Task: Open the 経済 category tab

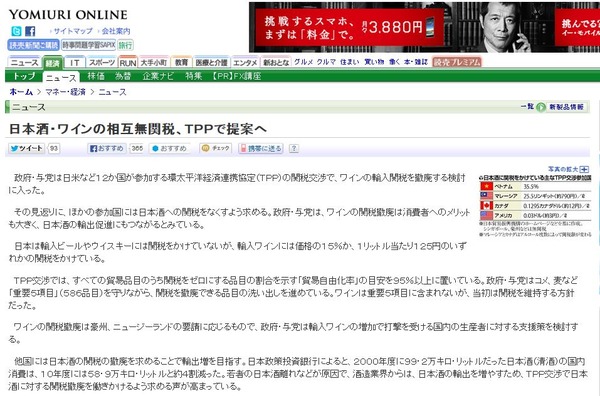Action: click(52, 62)
